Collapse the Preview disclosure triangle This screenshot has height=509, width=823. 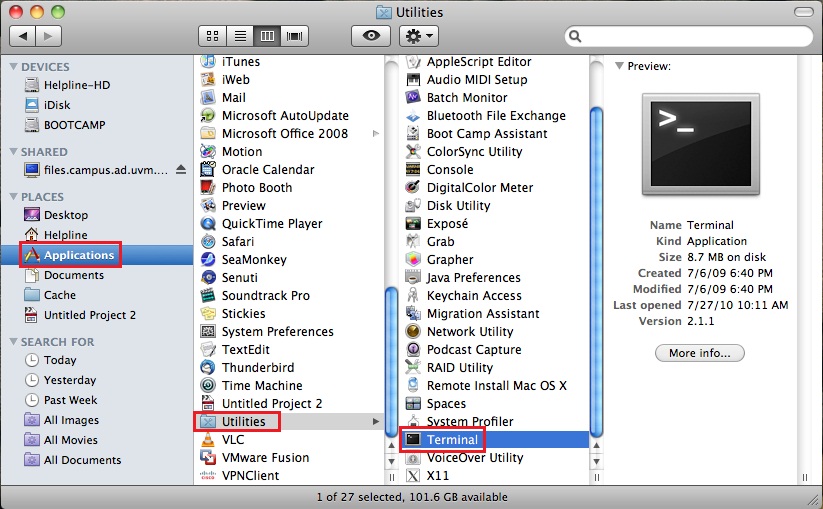tap(620, 67)
